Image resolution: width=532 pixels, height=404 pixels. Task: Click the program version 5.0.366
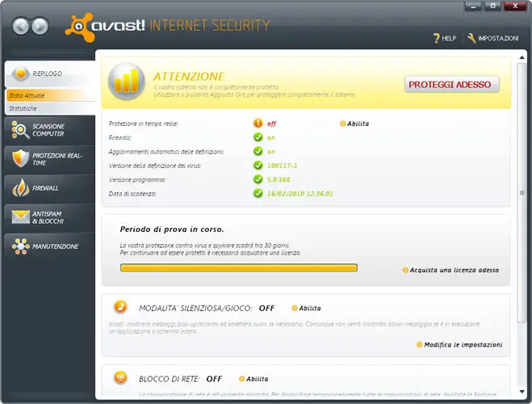pos(279,179)
